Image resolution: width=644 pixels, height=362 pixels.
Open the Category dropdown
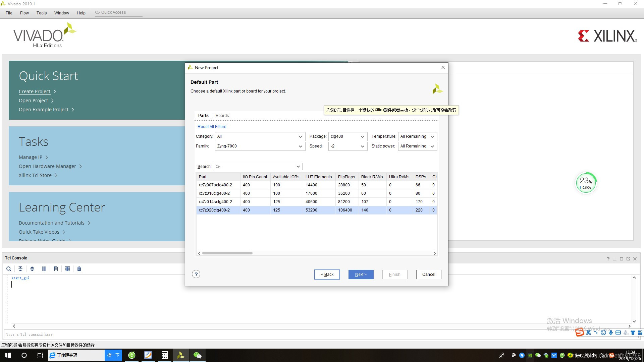coord(260,136)
